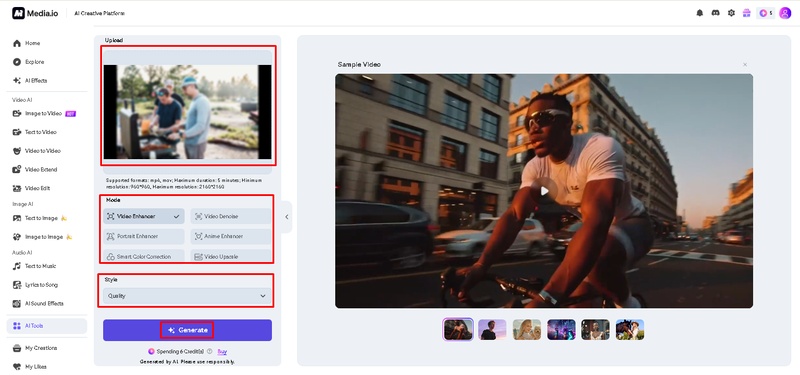
Task: Open the settings gear icon
Action: click(731, 13)
